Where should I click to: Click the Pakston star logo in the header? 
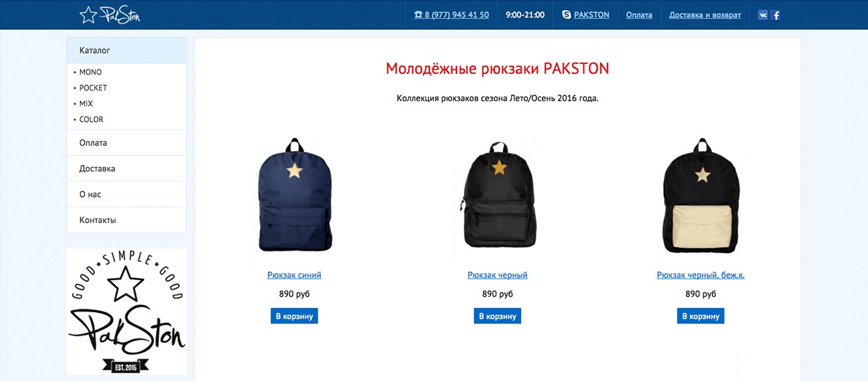(110, 15)
